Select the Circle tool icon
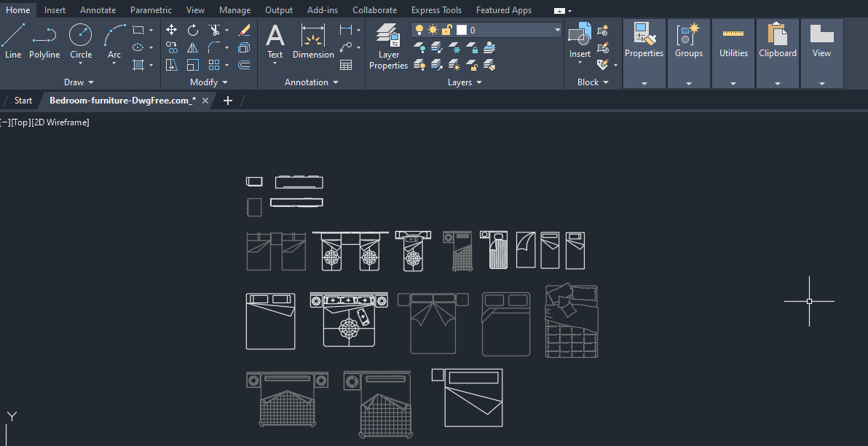This screenshot has height=446, width=868. click(x=81, y=35)
